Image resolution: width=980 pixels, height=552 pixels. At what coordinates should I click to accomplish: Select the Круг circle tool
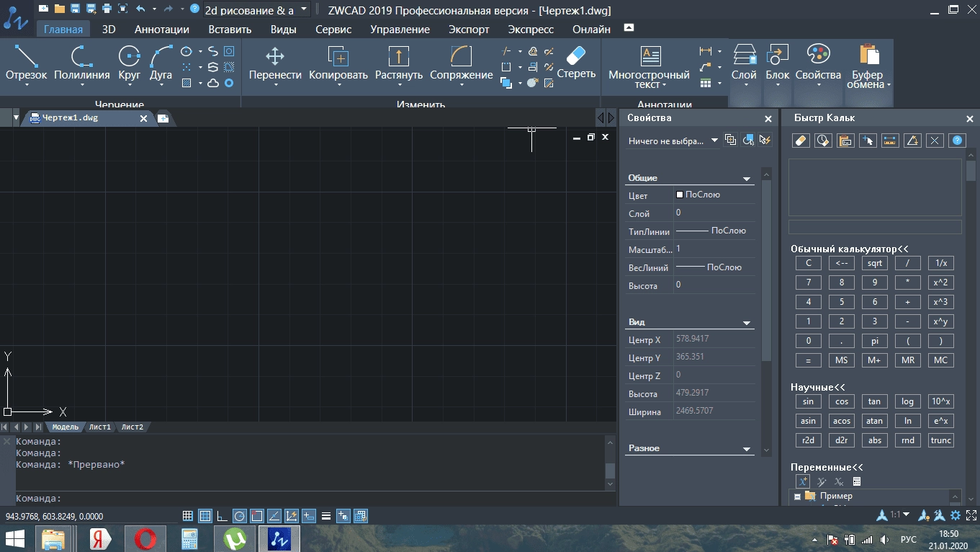pyautogui.click(x=129, y=63)
